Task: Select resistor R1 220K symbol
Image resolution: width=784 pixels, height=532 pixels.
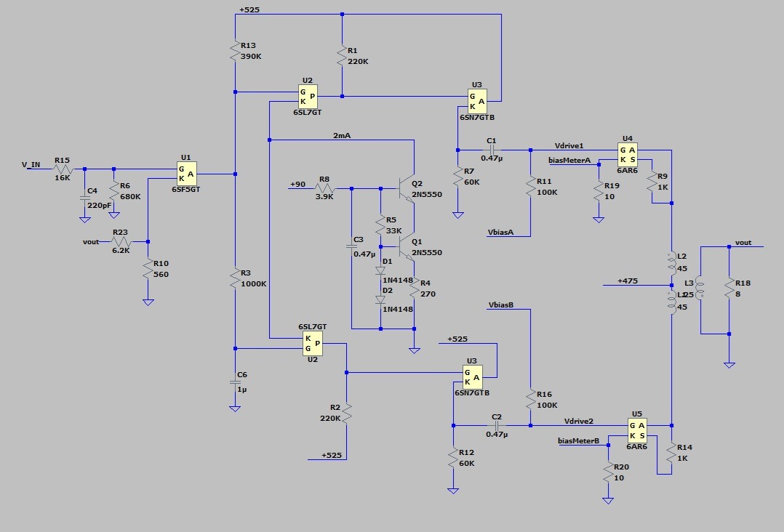Action: coord(342,56)
